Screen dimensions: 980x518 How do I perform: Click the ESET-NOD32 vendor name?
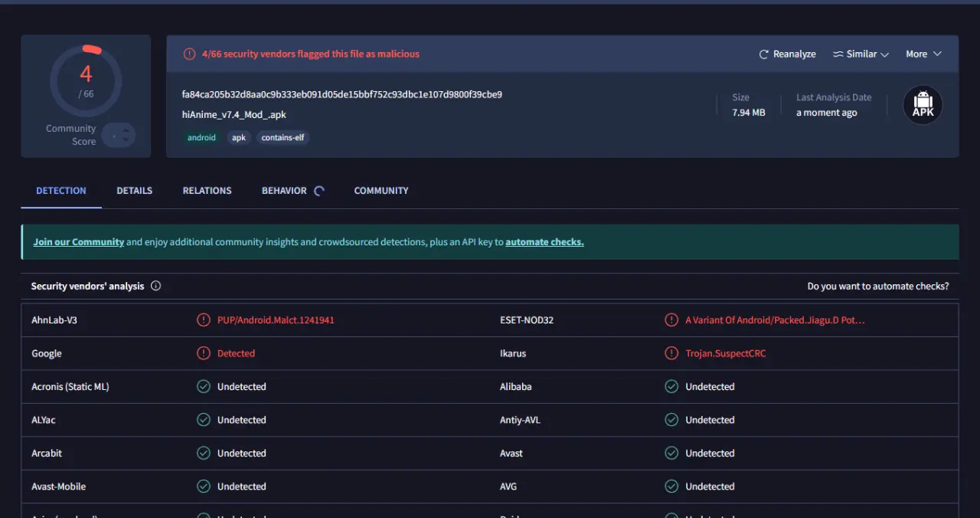click(527, 320)
